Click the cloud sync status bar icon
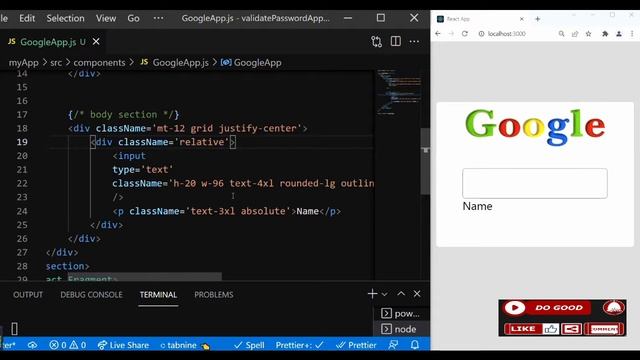This screenshot has height=360, width=640. tap(32, 345)
